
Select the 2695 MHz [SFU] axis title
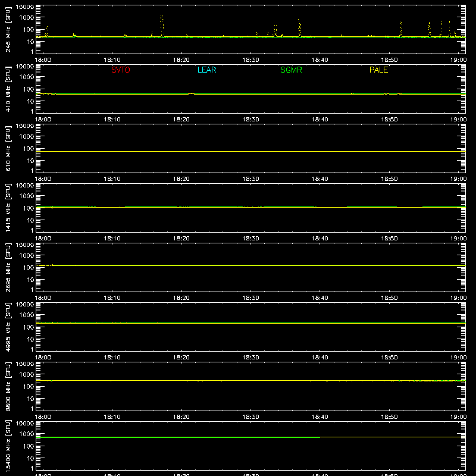click(x=8, y=267)
